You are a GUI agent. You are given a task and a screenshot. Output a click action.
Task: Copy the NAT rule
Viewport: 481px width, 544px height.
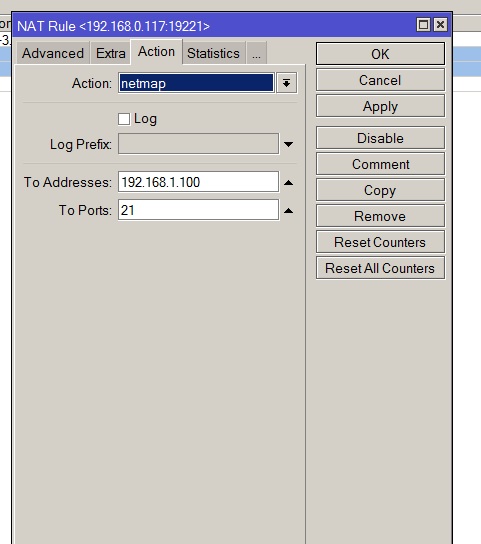[x=380, y=190]
